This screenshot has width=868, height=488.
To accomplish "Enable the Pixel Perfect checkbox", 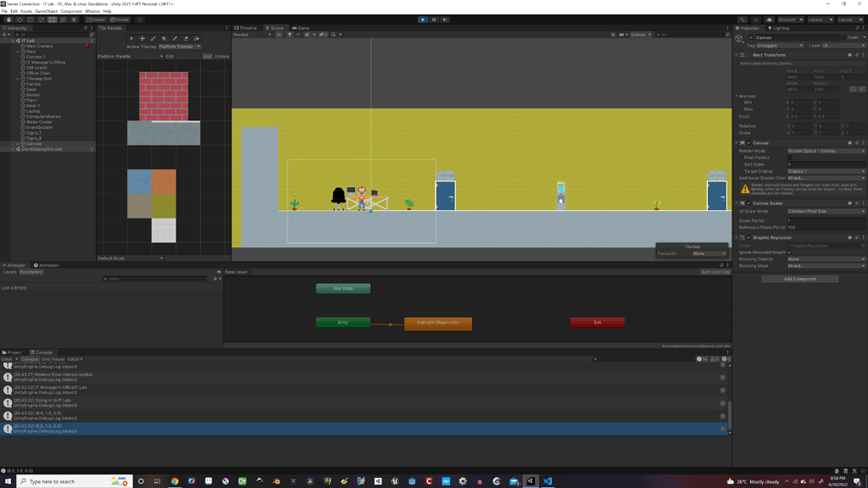I will coord(789,158).
